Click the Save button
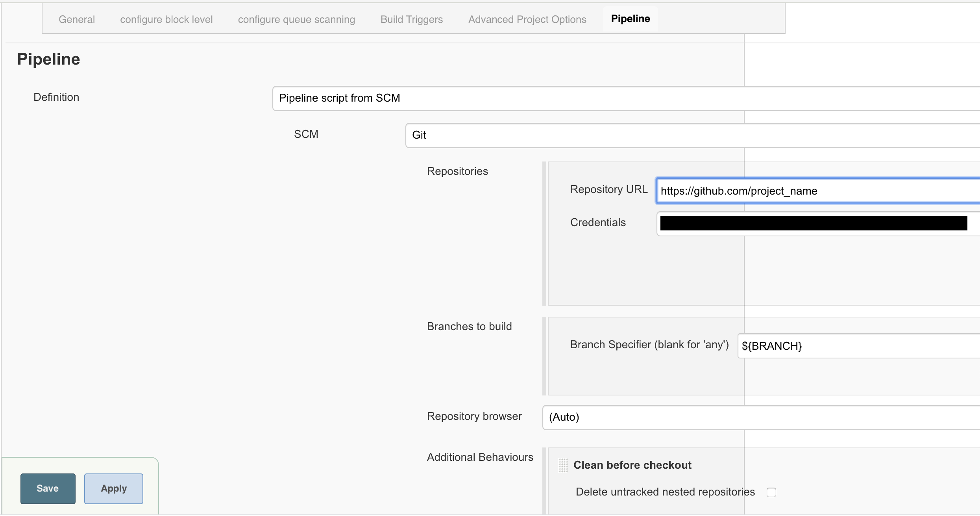This screenshot has height=516, width=980. point(49,488)
